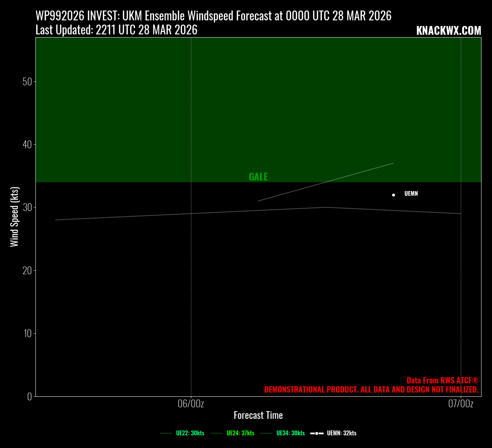This screenshot has height=448, width=492.
Task: Click the 07/00z forecast time tick
Action: coord(461,404)
